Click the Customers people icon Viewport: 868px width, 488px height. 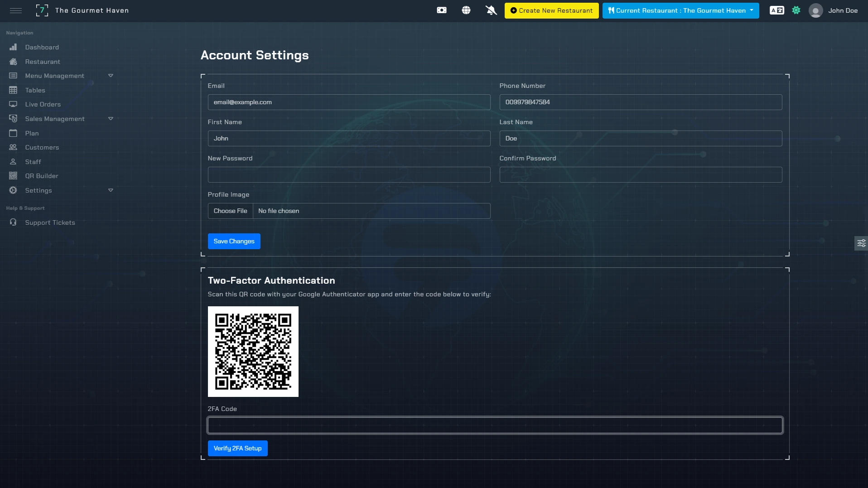coord(13,147)
